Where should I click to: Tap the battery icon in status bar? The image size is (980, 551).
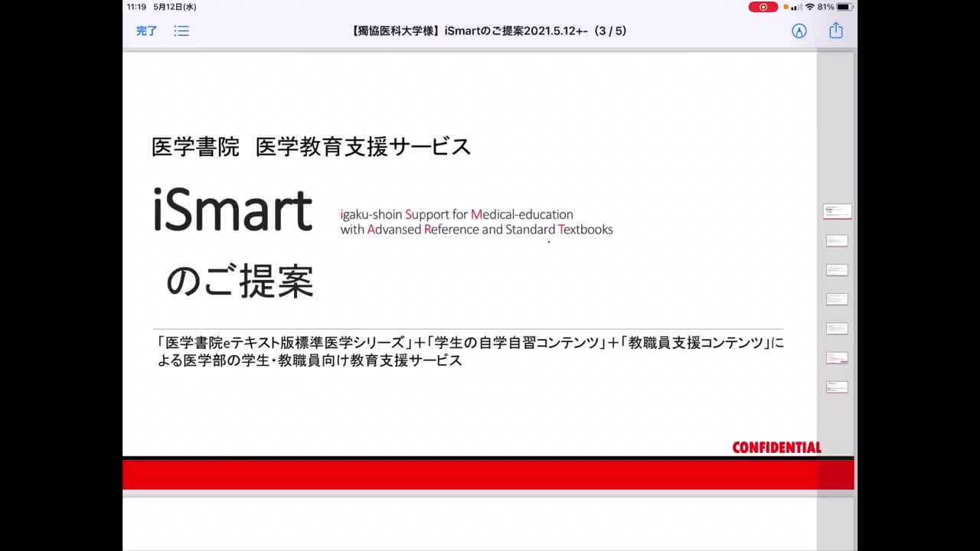point(845,7)
